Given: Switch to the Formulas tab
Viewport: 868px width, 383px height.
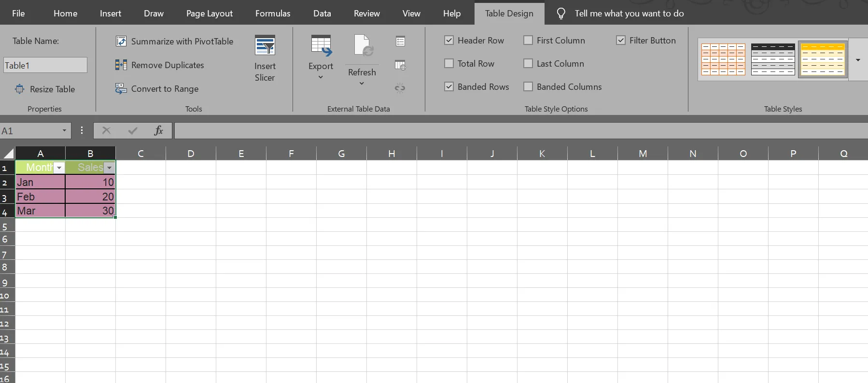Looking at the screenshot, I should (273, 14).
